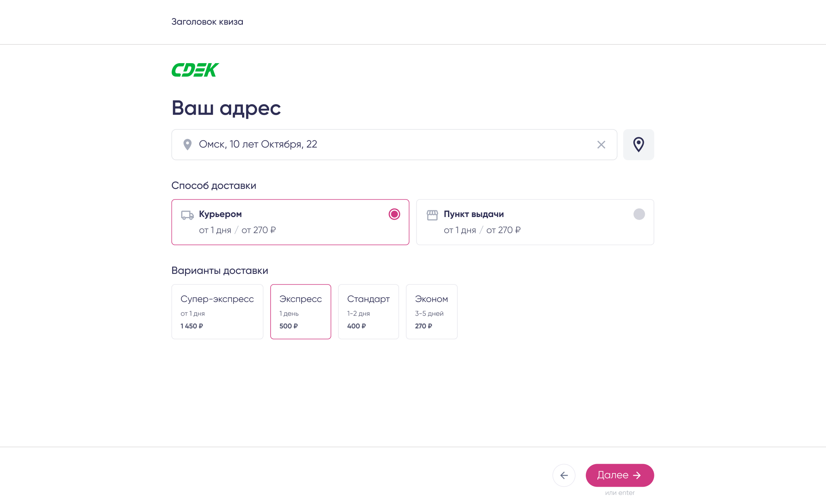Open the map pin location picker
Screen dimensions: 826x504
[638, 145]
